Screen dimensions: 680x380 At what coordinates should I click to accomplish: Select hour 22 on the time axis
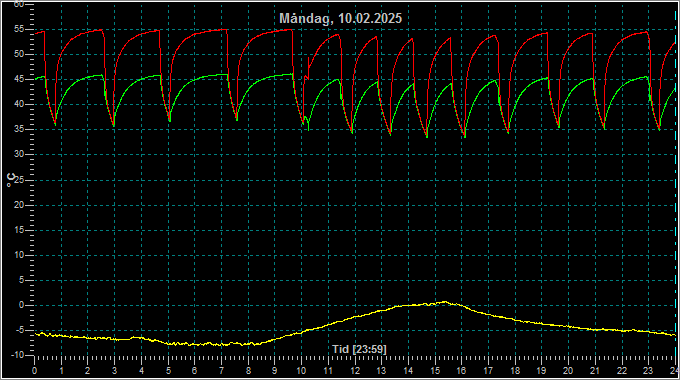(x=622, y=371)
